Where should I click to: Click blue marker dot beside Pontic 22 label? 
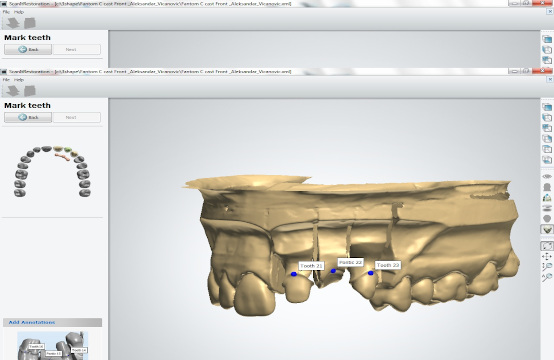pos(333,271)
